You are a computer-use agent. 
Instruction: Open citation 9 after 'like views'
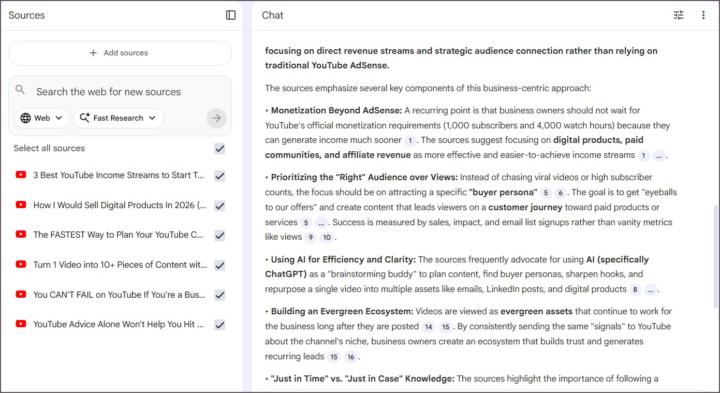click(310, 237)
